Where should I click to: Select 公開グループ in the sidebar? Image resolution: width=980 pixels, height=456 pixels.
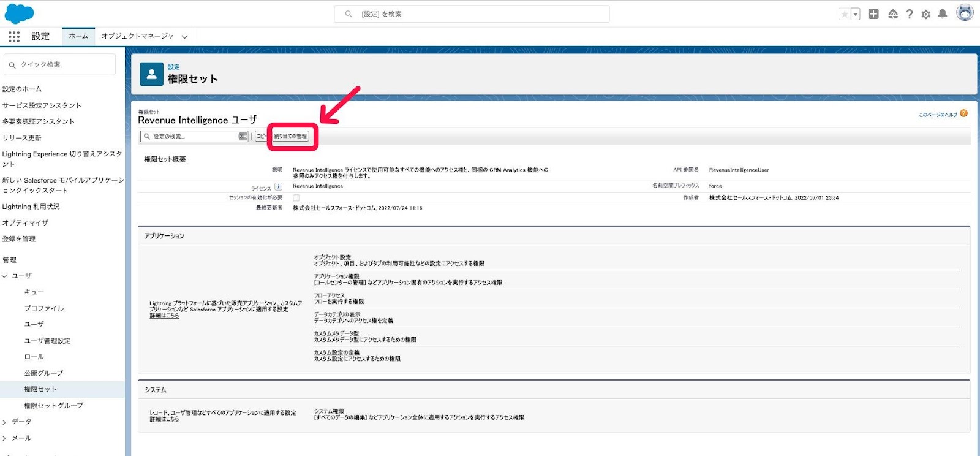43,373
